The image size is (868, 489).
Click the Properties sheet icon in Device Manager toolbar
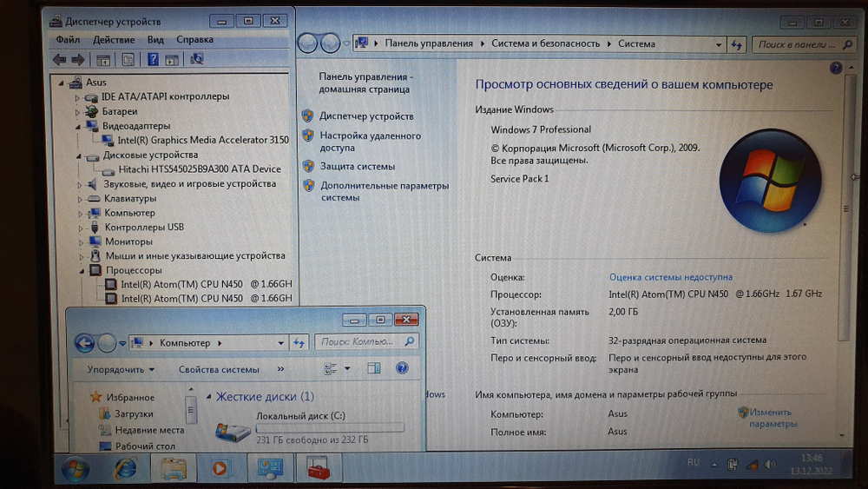point(128,59)
